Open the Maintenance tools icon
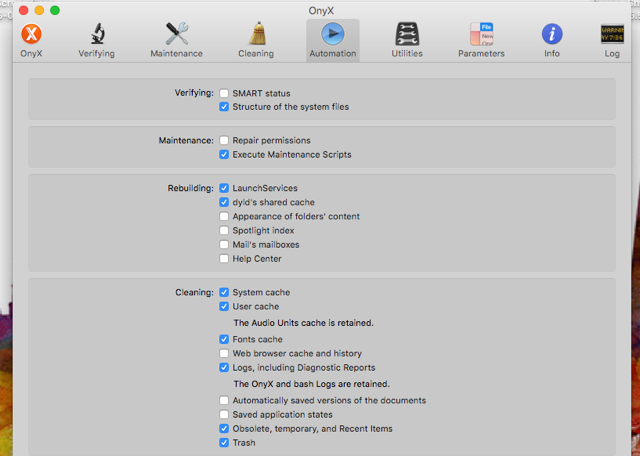640x456 pixels. [x=176, y=33]
